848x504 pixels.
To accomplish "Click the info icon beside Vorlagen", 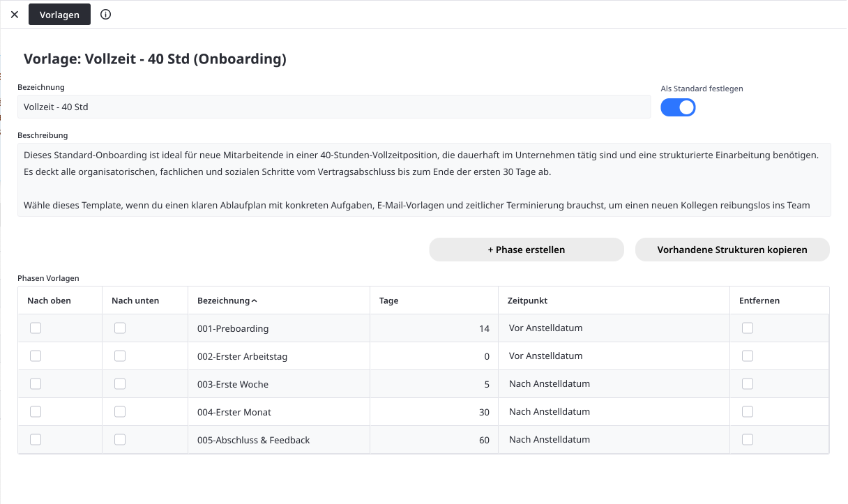I will click(x=106, y=15).
